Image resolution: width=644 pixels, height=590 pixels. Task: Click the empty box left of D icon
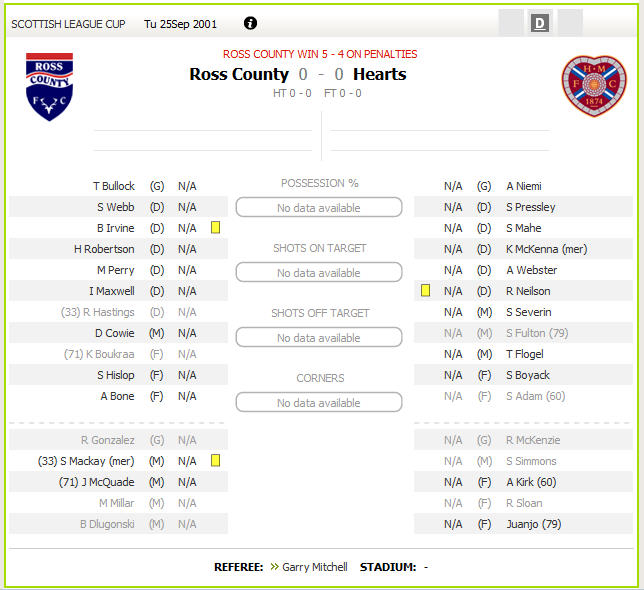[511, 23]
